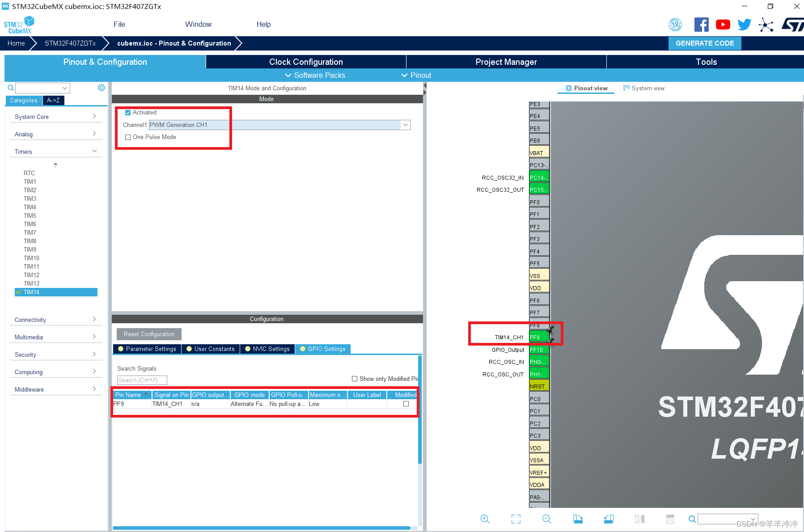Click the 10-year anniversary badge icon
804x532 pixels.
pos(675,25)
